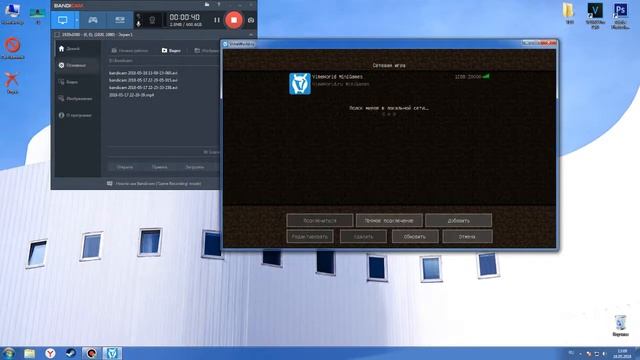Click the middle button under the Bandicam file list
Screen dimensions: 640x360
160,167
